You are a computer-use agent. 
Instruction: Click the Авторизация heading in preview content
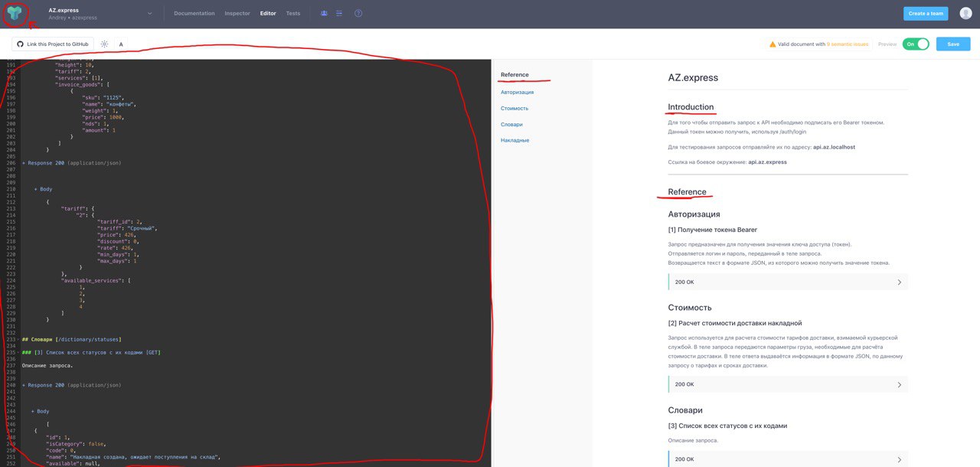coord(694,214)
